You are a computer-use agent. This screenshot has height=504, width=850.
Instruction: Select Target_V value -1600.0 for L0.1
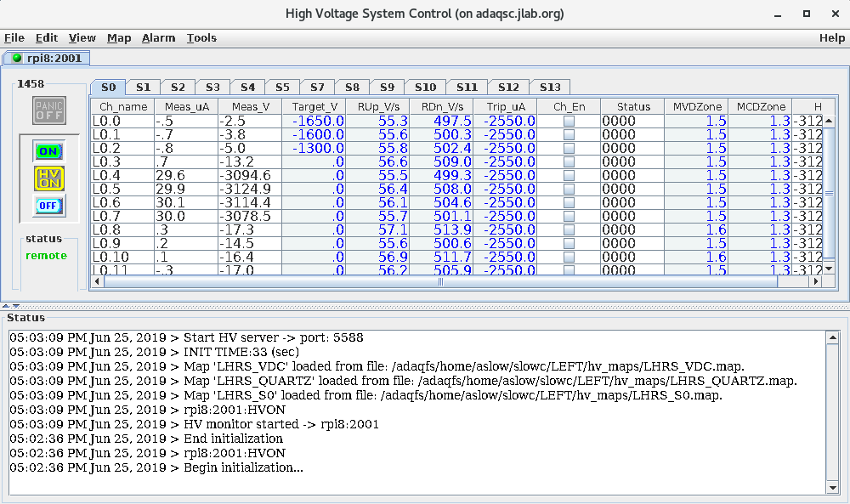[314, 134]
